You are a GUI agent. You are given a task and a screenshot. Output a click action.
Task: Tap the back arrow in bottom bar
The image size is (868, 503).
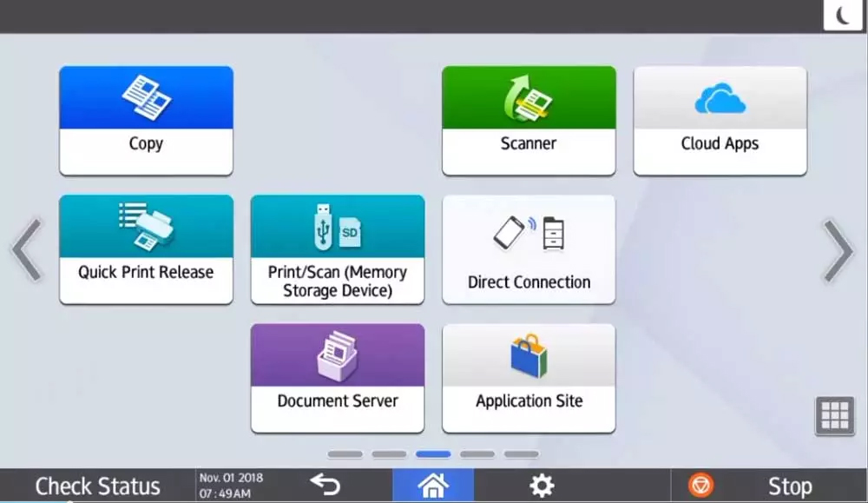click(x=325, y=485)
